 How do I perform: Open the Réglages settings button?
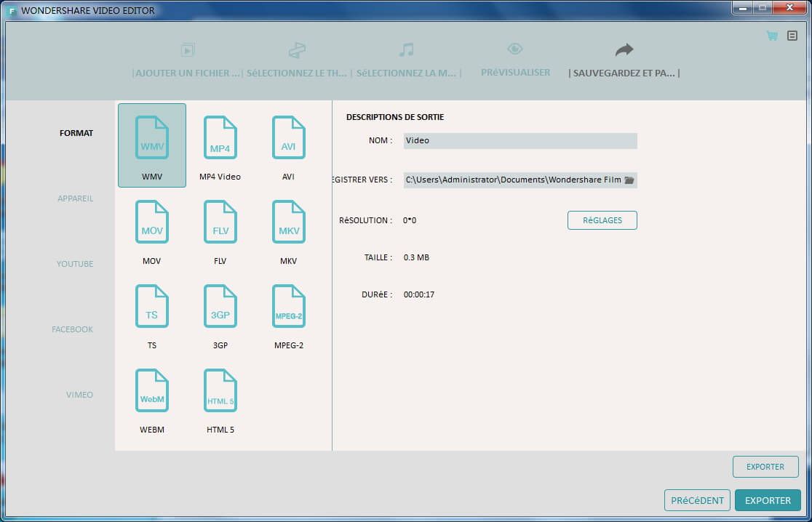pos(602,220)
